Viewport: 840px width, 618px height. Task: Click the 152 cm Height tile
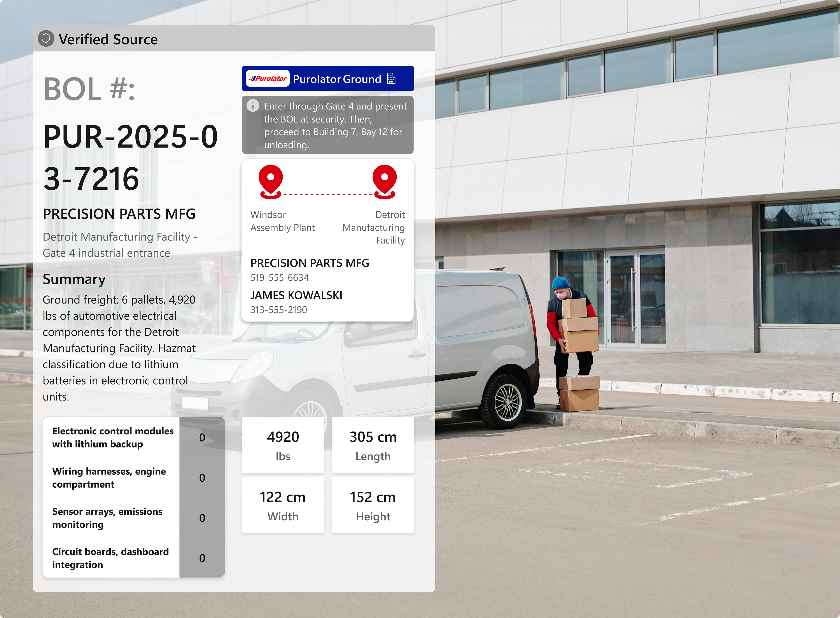pyautogui.click(x=373, y=505)
